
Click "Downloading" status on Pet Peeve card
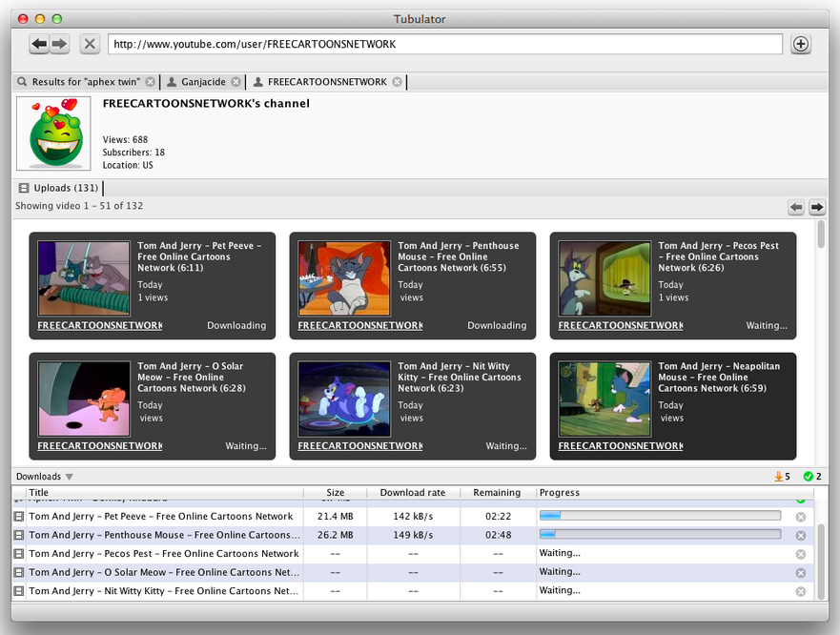tap(236, 325)
